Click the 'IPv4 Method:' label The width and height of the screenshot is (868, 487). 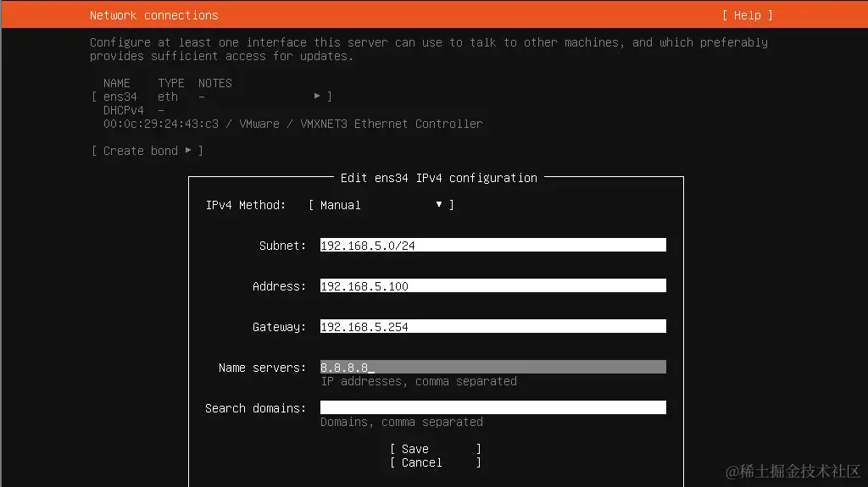point(246,205)
